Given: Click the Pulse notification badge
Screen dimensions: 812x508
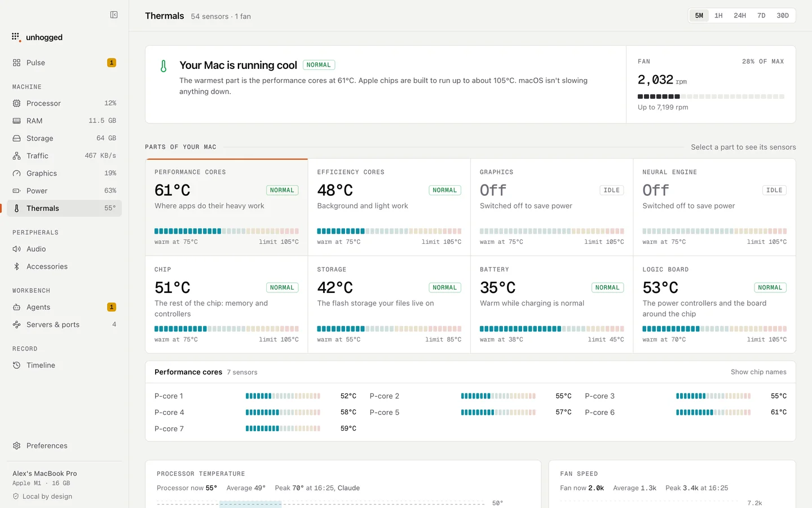Looking at the screenshot, I should coord(112,63).
